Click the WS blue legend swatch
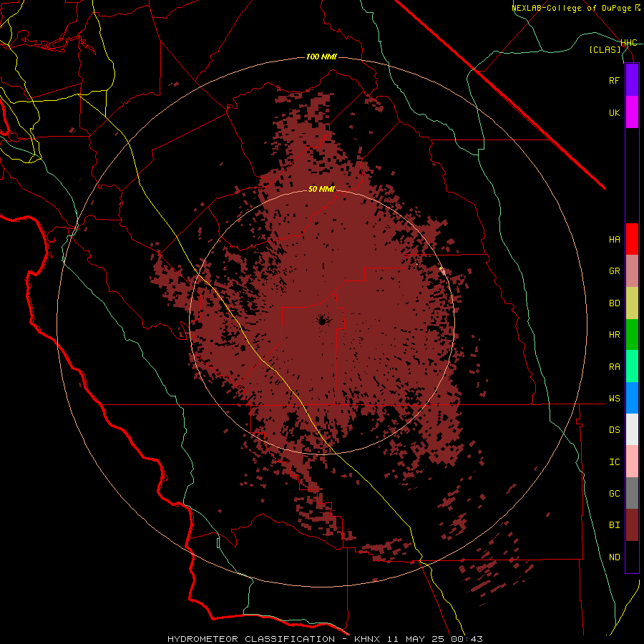The width and height of the screenshot is (644, 644). click(632, 398)
